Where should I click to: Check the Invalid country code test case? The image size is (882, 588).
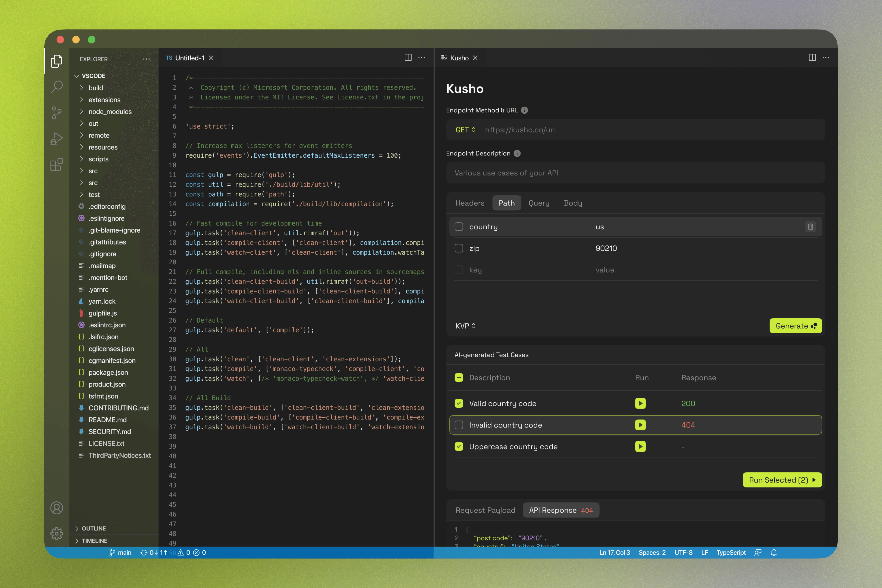coord(459,425)
